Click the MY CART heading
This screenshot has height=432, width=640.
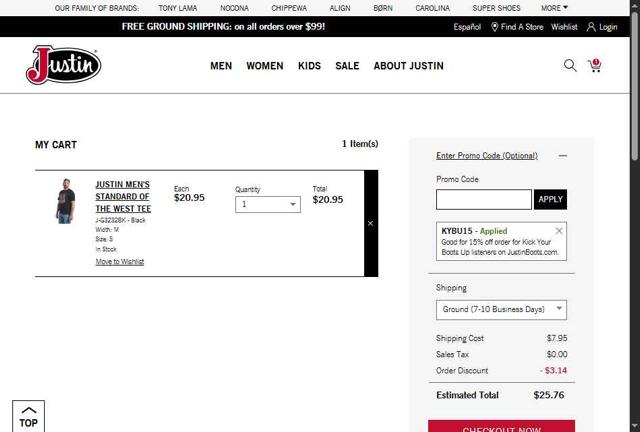[x=56, y=145]
